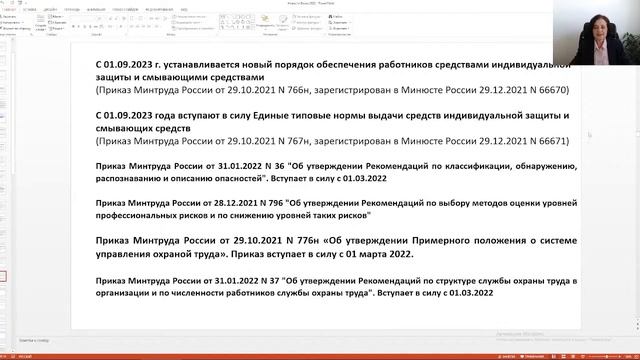Click the русский language indicator in status bar
Image resolution: width=640 pixels, height=360 pixels.
pos(25,357)
